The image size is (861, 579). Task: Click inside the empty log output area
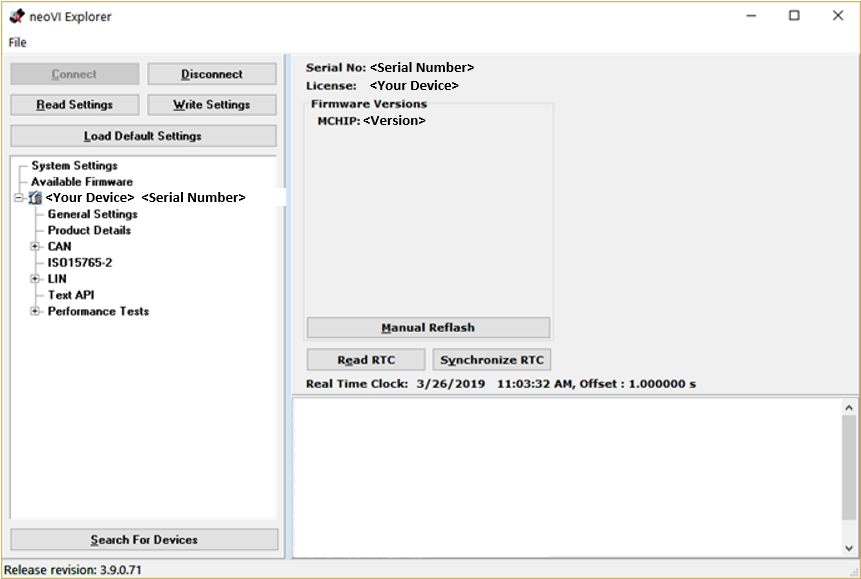(x=567, y=477)
